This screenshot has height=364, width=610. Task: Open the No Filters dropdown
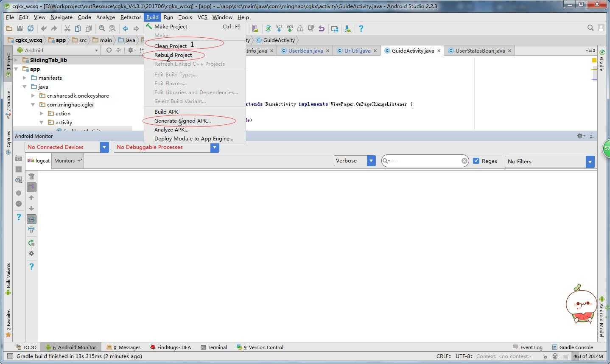pyautogui.click(x=549, y=161)
